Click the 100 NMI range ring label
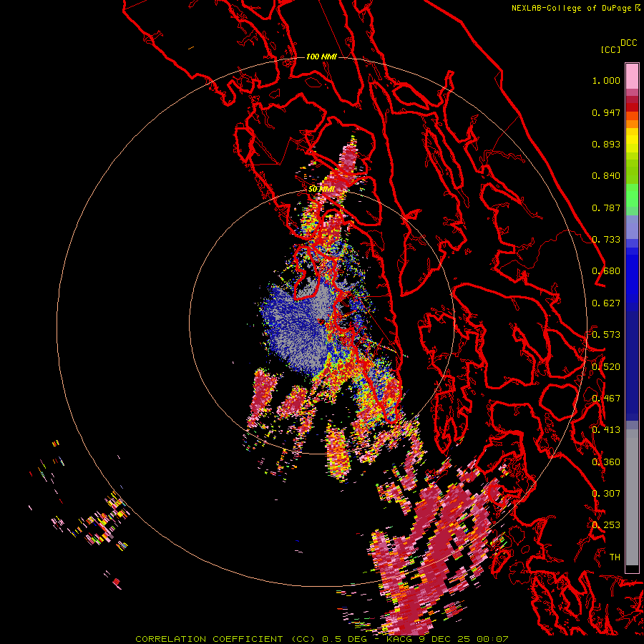Screen dimensions: 644x644 coord(321,57)
